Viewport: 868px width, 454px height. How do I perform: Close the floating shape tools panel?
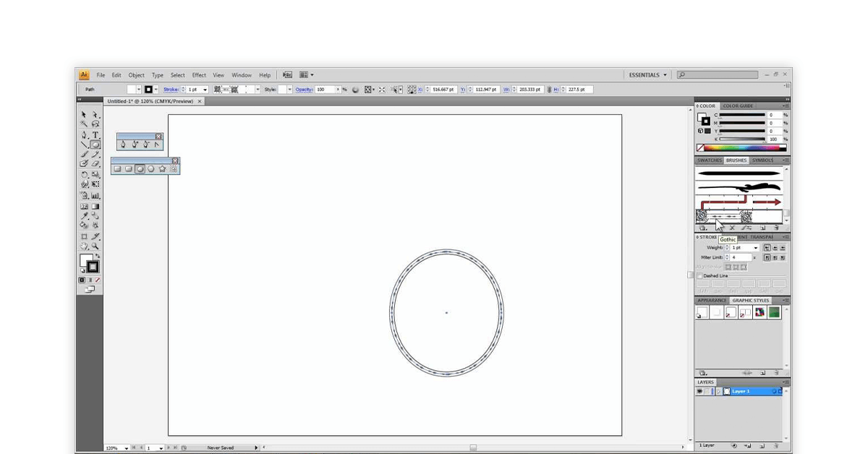[x=175, y=160]
